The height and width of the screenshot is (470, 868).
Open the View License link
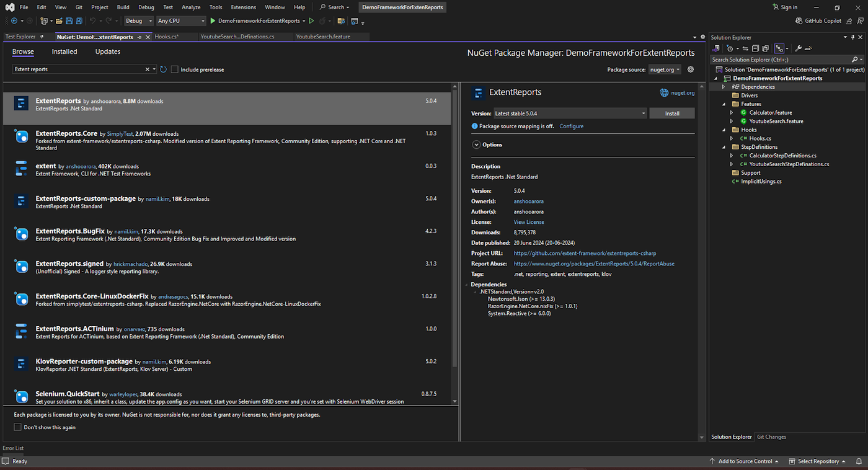click(529, 222)
